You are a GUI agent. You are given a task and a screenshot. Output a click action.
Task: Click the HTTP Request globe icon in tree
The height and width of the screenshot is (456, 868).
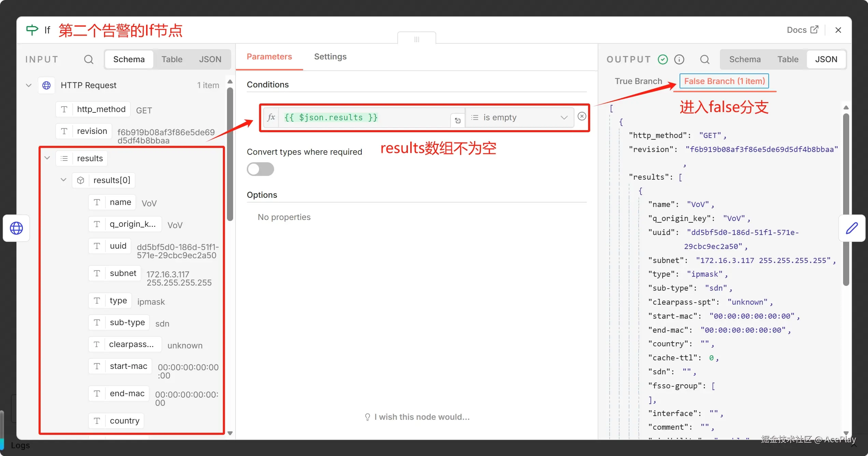pyautogui.click(x=47, y=85)
